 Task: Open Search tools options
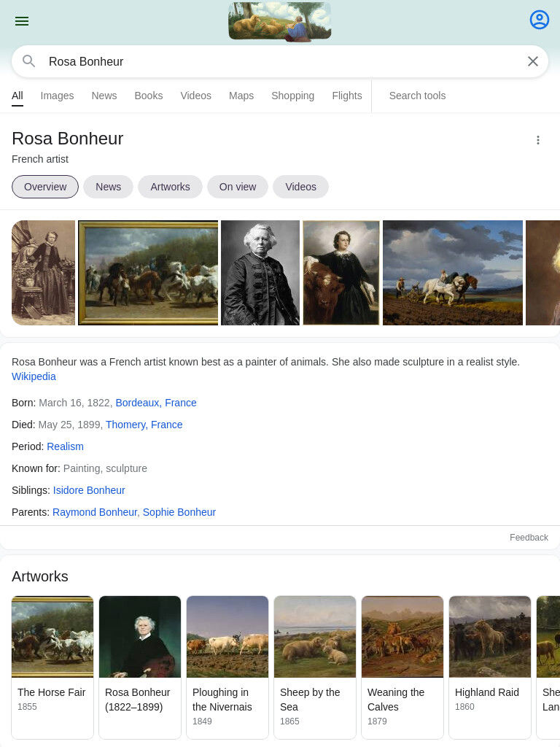coord(417,96)
